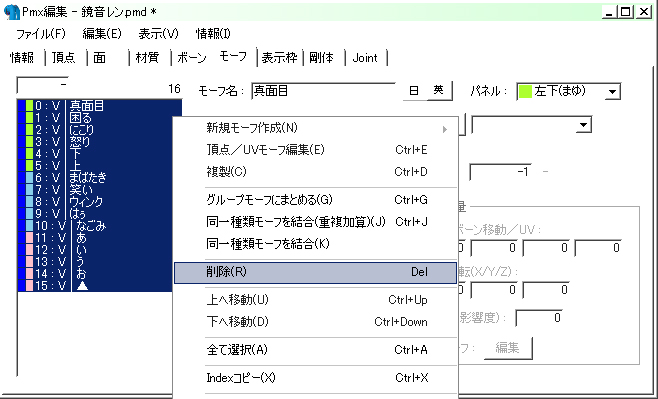
Task: Choose 同一種類モーフを結合(重複加算)(J)
Action: [315, 222]
